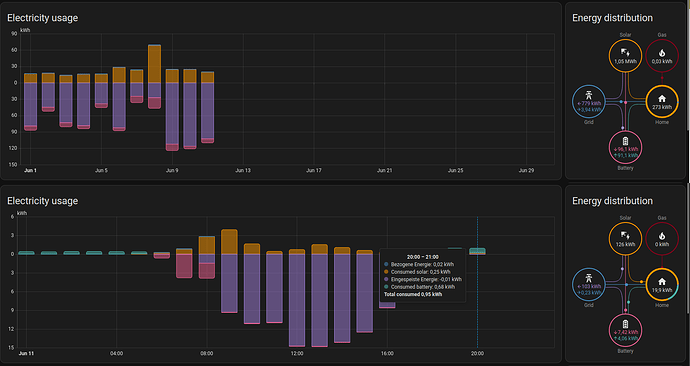
Task: Select the 09:00 orange consumed solar bar
Action: pyautogui.click(x=229, y=242)
